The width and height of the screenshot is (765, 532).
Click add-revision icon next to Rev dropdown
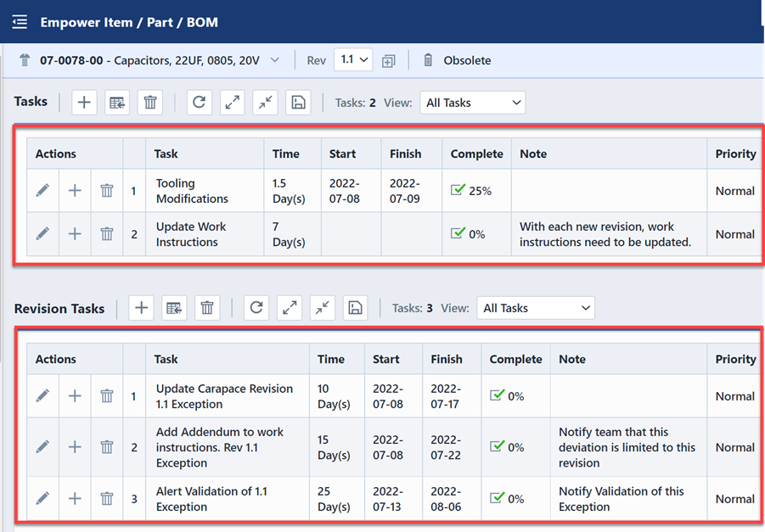coord(389,61)
